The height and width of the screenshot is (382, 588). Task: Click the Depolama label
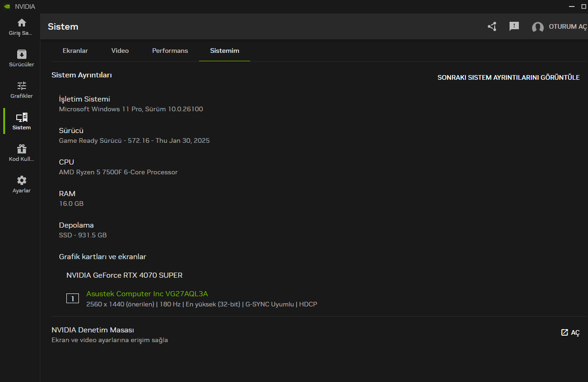tap(76, 225)
